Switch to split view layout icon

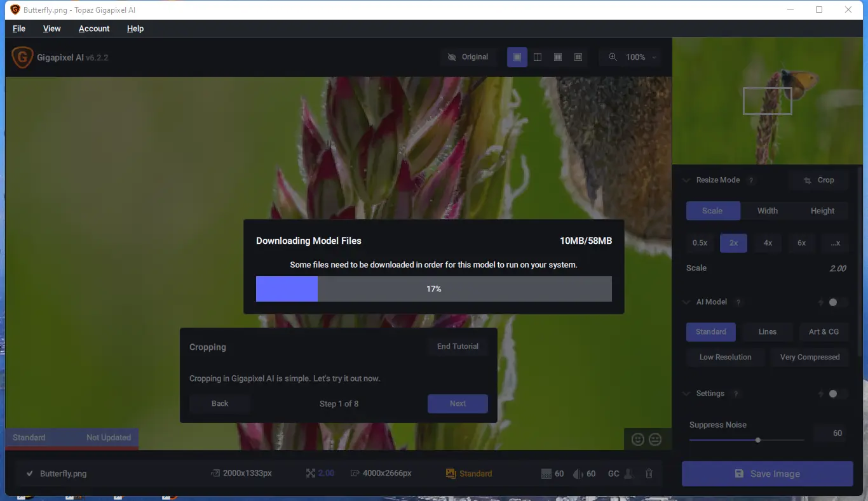coord(538,57)
